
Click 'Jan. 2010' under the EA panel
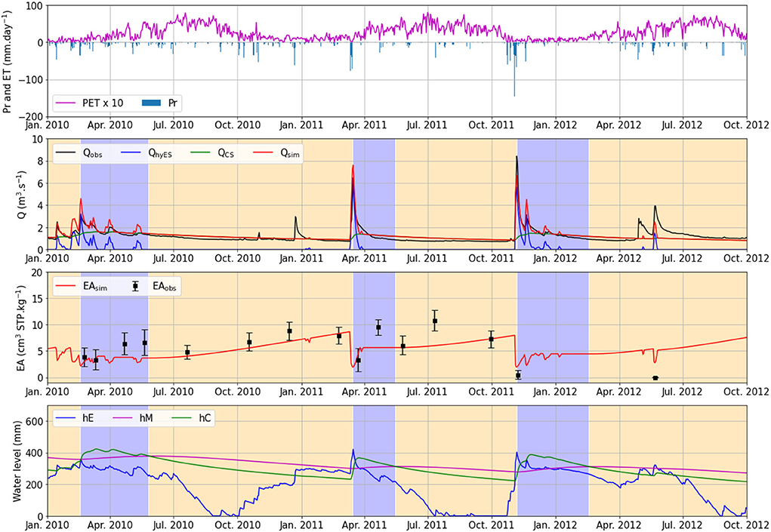pyautogui.click(x=48, y=392)
